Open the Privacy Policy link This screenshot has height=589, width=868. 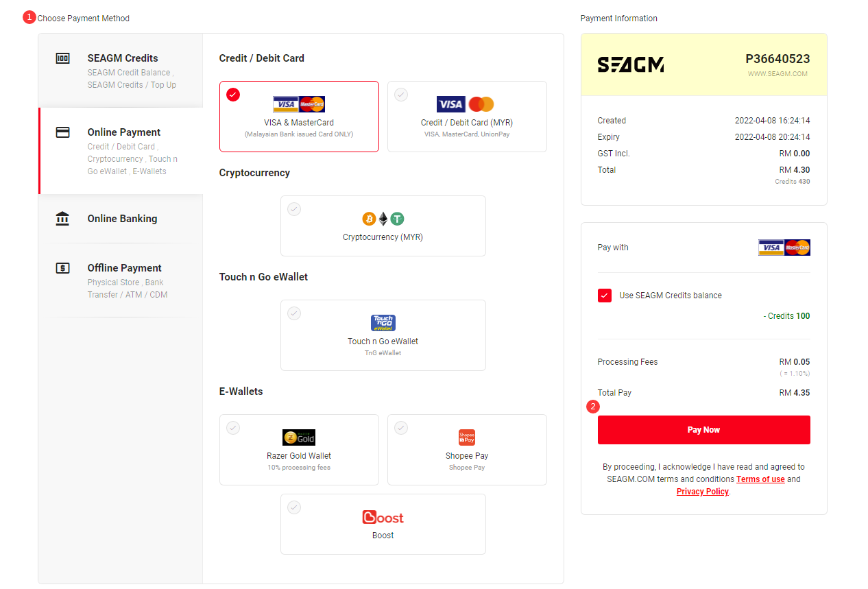tap(702, 492)
